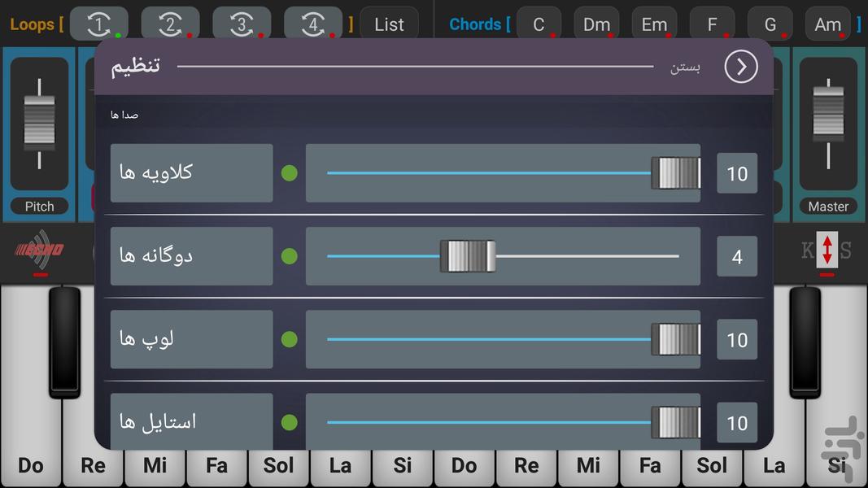Click the بستن close label

pyautogui.click(x=685, y=68)
